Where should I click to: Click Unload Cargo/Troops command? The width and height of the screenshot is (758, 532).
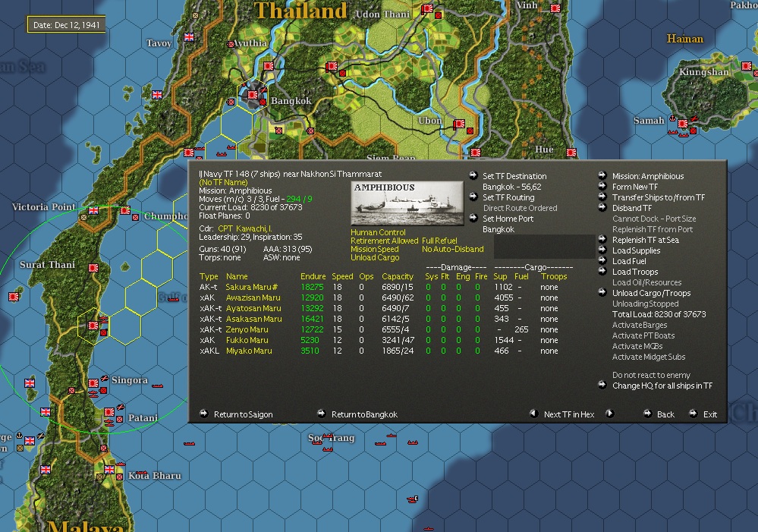[651, 293]
